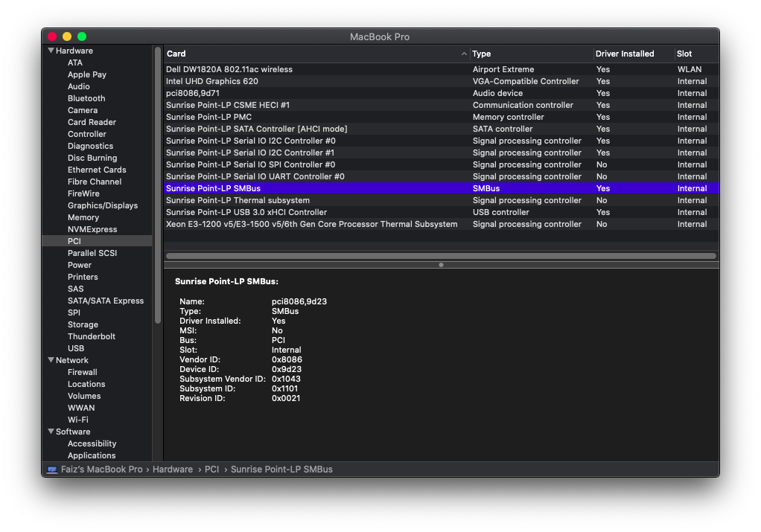Click the split pane divider handle dot

pyautogui.click(x=441, y=265)
